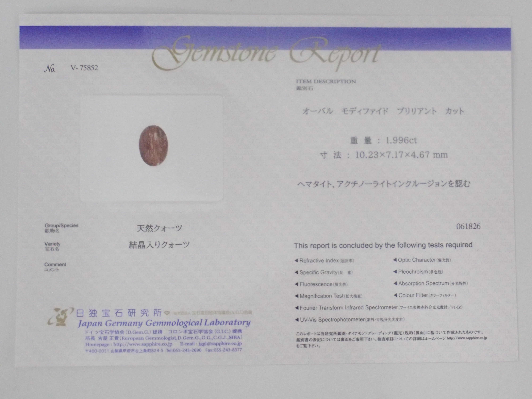Click the director line with 'European Gemmologist'
The image size is (532, 399).
click(x=164, y=338)
